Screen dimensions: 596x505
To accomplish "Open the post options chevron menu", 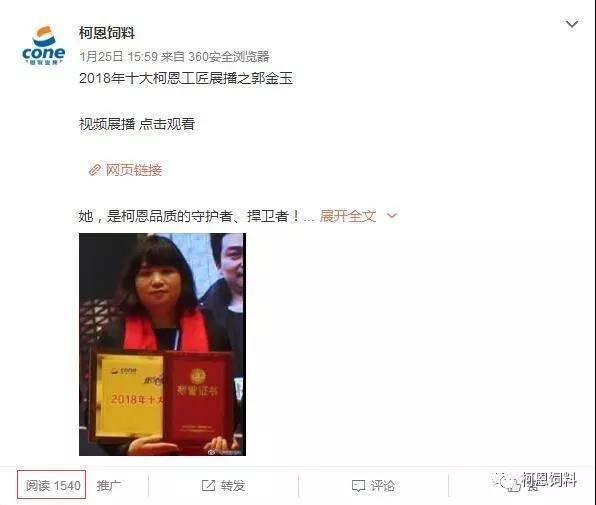I will coord(572,24).
